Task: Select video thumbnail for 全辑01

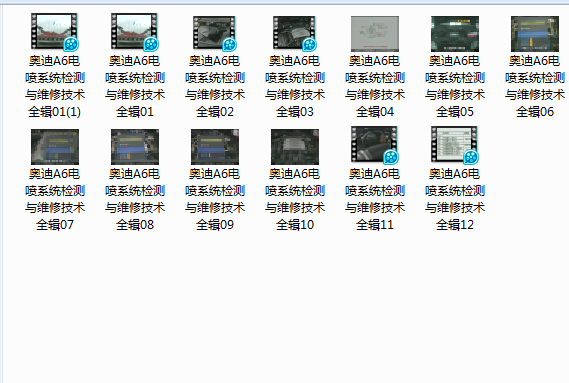Action: (135, 32)
